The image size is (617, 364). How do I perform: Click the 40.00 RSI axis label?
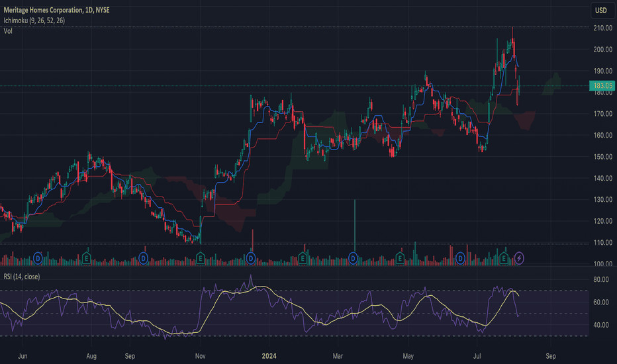(x=601, y=325)
